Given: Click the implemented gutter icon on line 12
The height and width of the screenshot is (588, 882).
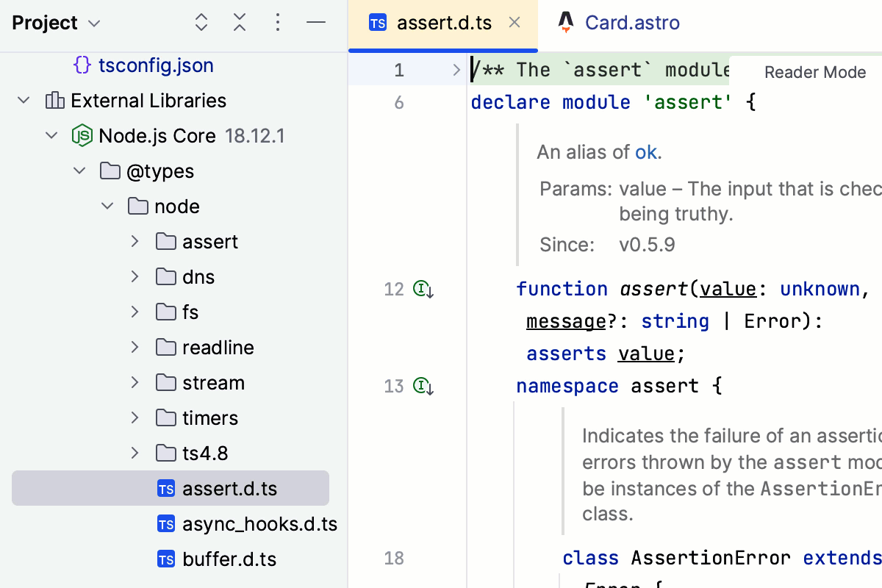Looking at the screenshot, I should [x=423, y=289].
